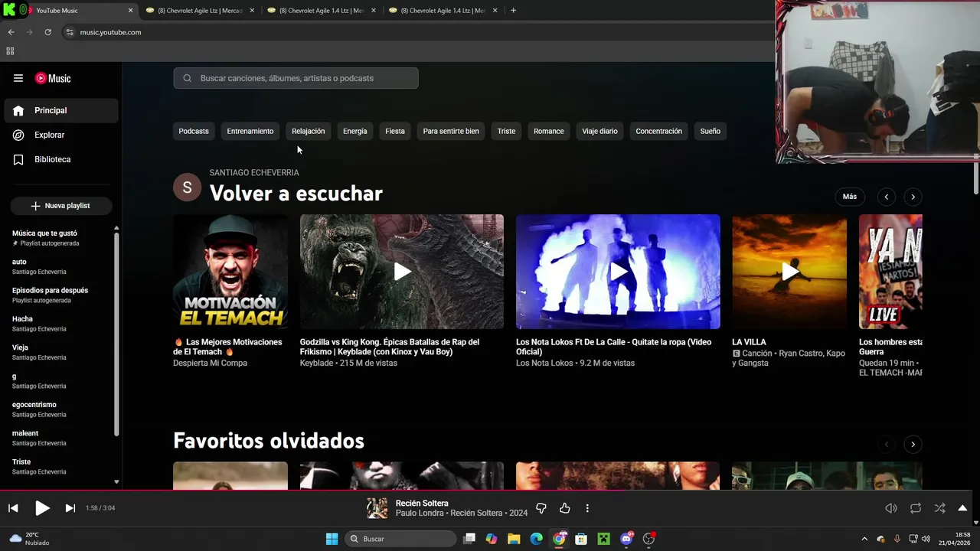Viewport: 980px width, 551px height.
Task: Skip to previous track
Action: coord(13,508)
